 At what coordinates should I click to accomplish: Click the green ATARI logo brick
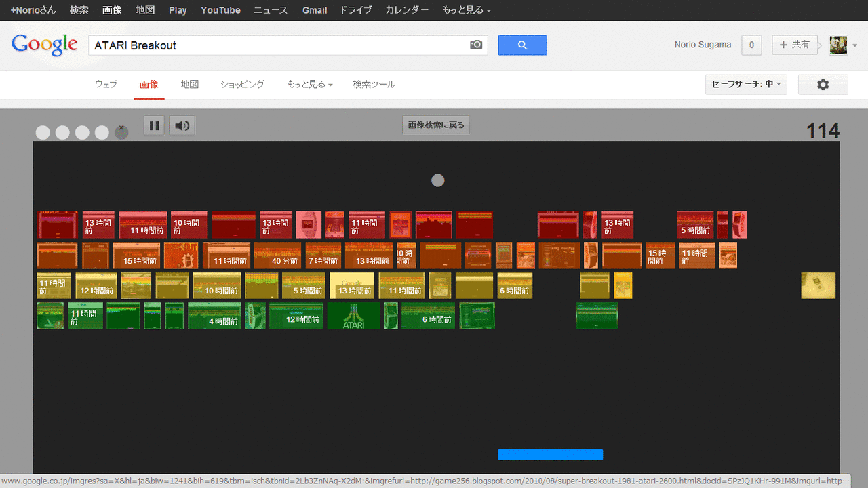point(353,316)
